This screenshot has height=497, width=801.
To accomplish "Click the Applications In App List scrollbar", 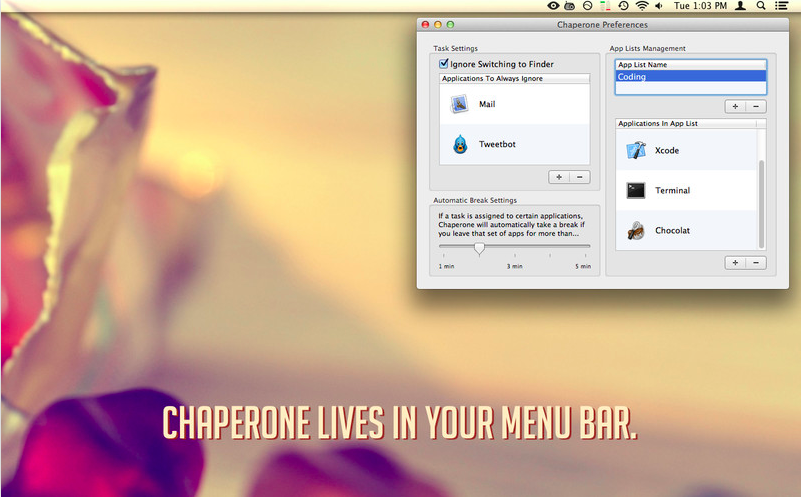I will tap(761, 204).
